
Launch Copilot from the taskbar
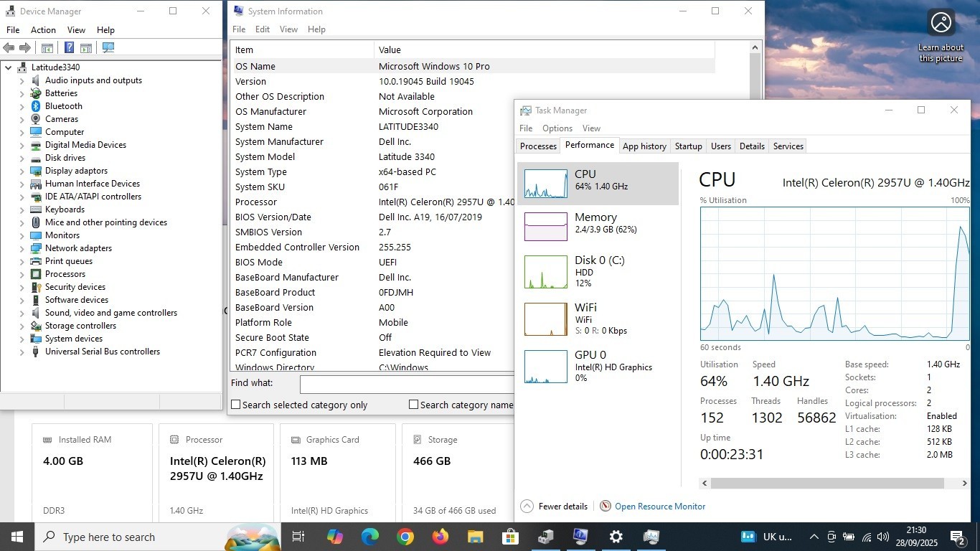pos(334,537)
